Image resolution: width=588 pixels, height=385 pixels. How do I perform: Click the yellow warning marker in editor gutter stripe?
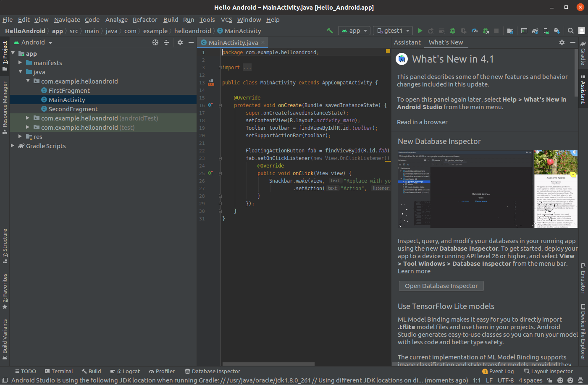coord(388,51)
